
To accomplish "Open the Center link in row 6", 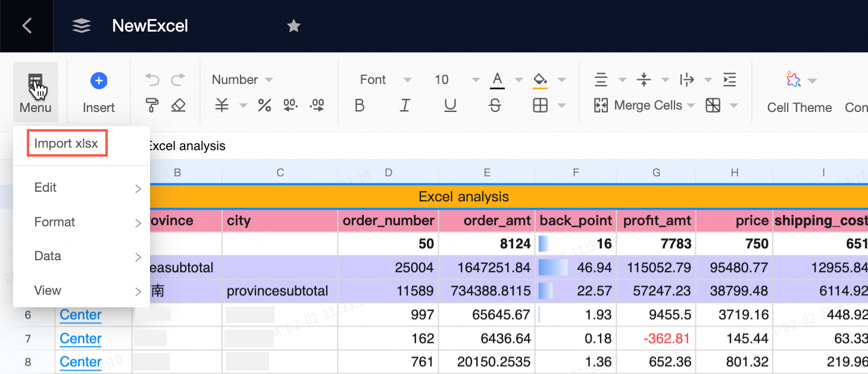I will pyautogui.click(x=80, y=314).
